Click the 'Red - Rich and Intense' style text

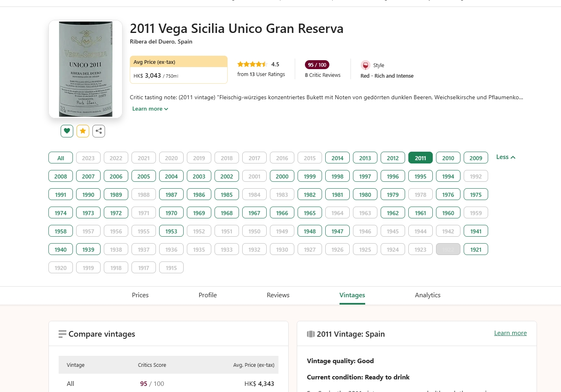coord(387,76)
